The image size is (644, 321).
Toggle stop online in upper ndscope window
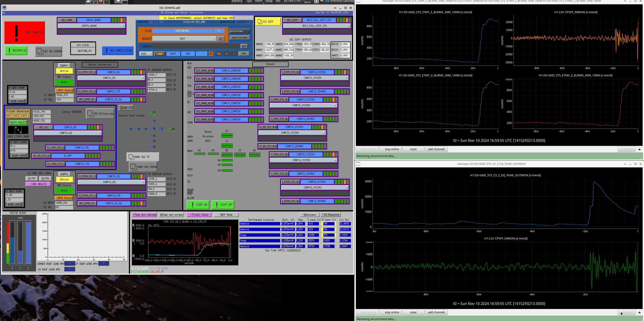pos(390,149)
